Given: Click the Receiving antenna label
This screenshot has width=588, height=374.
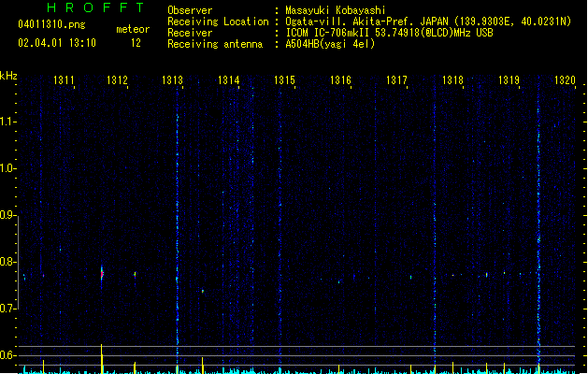Looking at the screenshot, I should click(x=215, y=44).
